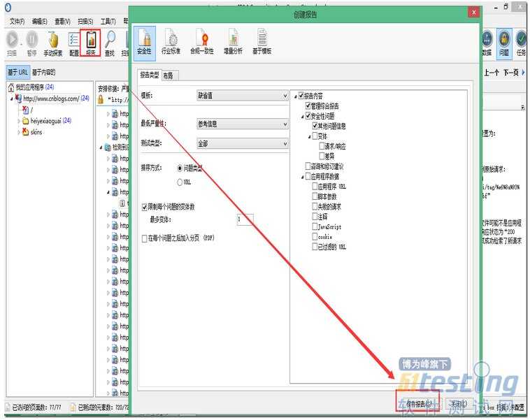
Task: Click the AppScan application logo icon in title bar
Action: (8, 7)
